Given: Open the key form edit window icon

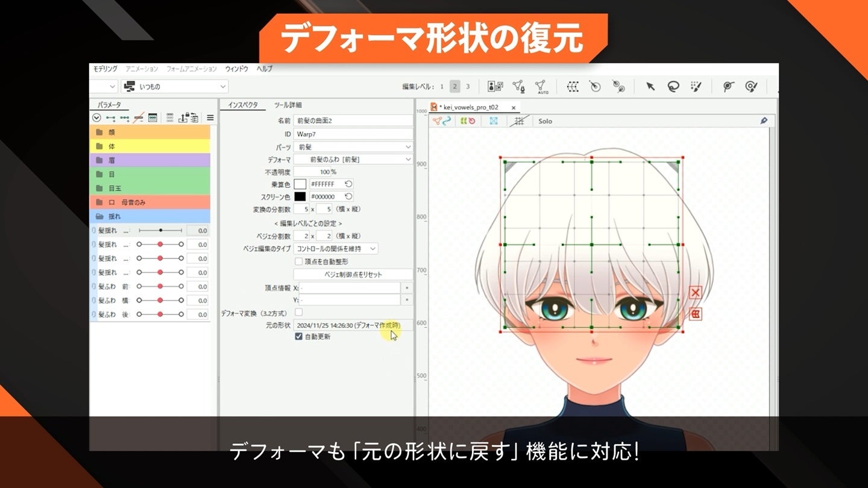Looking at the screenshot, I should tap(153, 117).
